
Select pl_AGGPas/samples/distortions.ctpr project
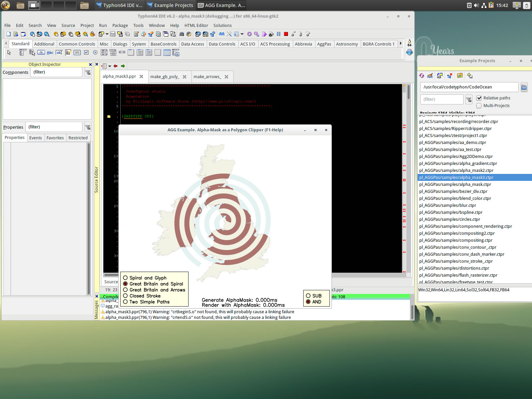point(475,268)
